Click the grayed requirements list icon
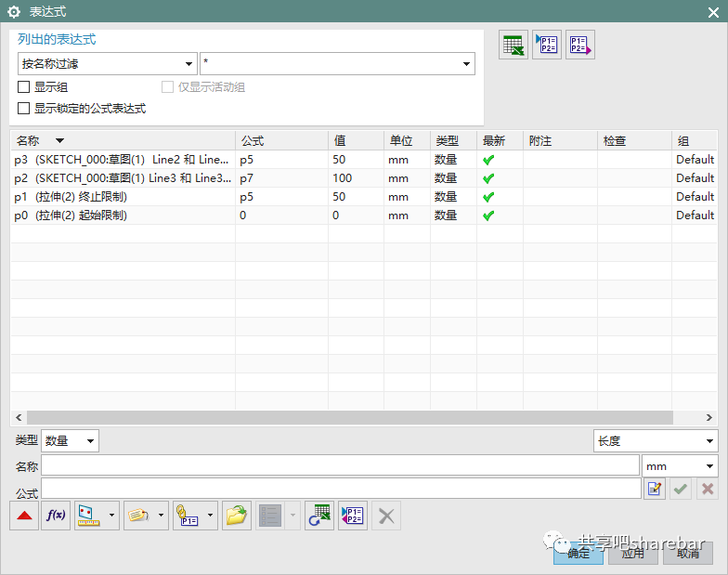The height and width of the screenshot is (575, 728). [270, 516]
